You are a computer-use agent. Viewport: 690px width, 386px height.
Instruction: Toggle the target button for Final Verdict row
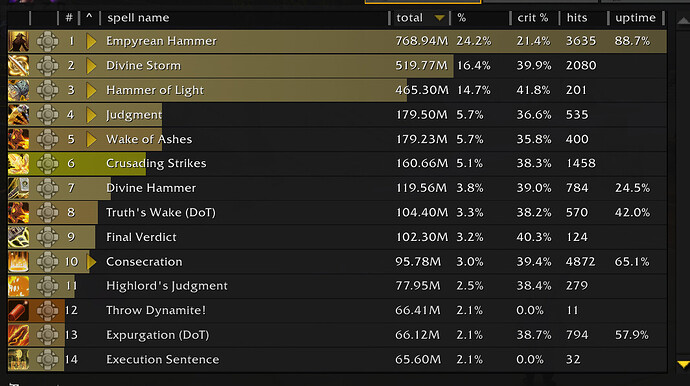tap(47, 237)
